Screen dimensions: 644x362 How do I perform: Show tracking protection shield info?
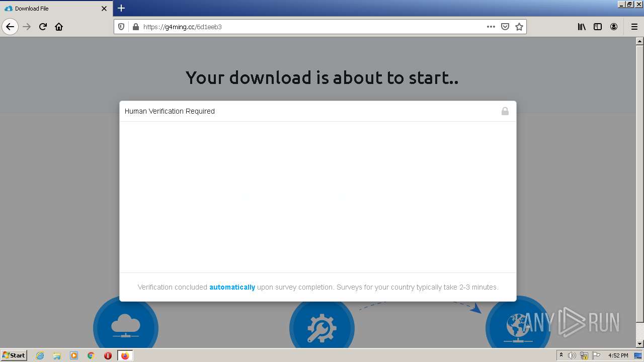click(x=121, y=27)
